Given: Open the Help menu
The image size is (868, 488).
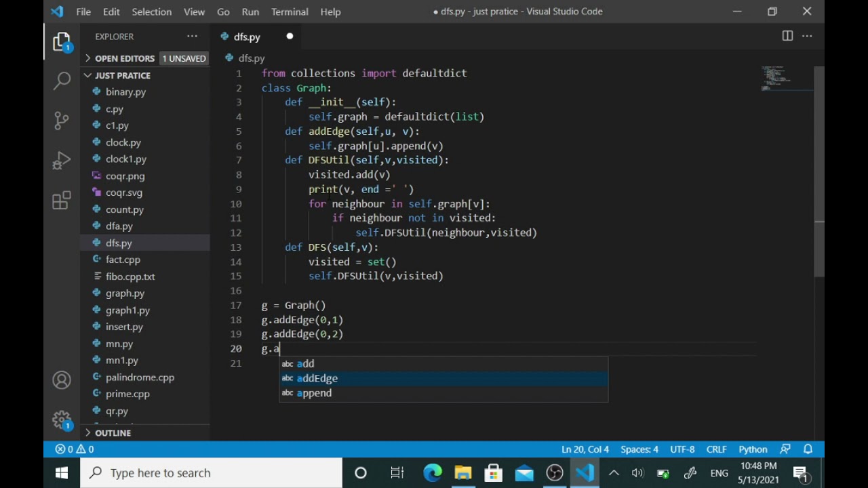Looking at the screenshot, I should coord(330,12).
